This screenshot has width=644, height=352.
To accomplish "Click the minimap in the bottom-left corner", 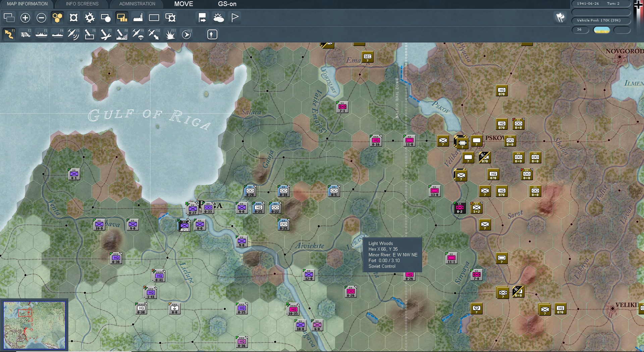I will coord(34,325).
